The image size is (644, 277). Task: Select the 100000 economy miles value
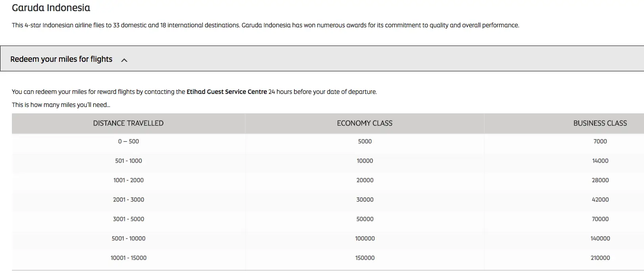[x=365, y=239]
